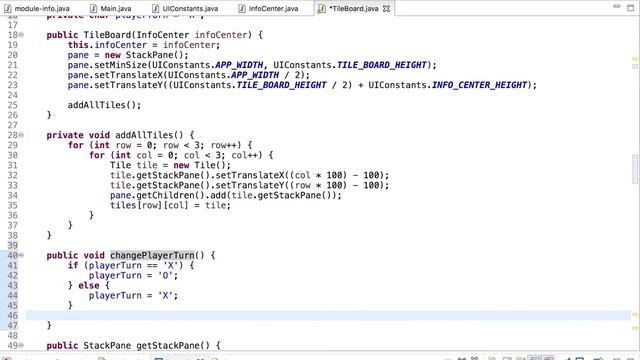The width and height of the screenshot is (640, 360).
Task: Collapse the changePlayerTurn method at line 40
Action: [x=21, y=256]
